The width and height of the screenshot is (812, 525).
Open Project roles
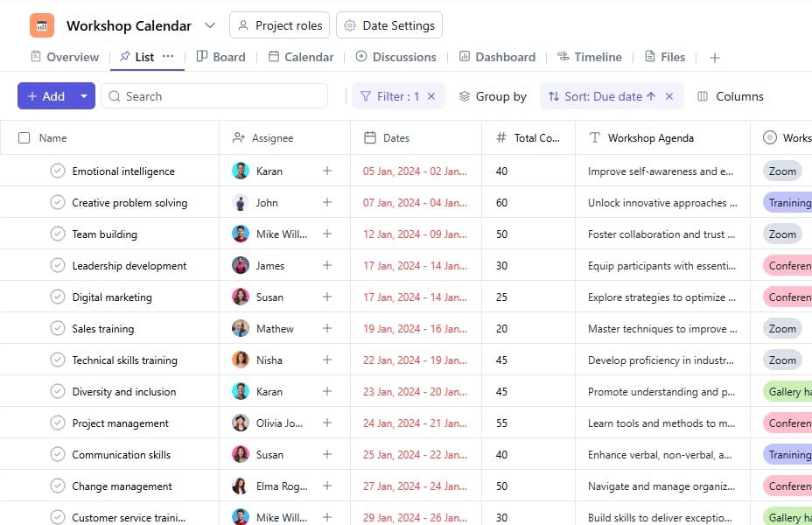279,25
